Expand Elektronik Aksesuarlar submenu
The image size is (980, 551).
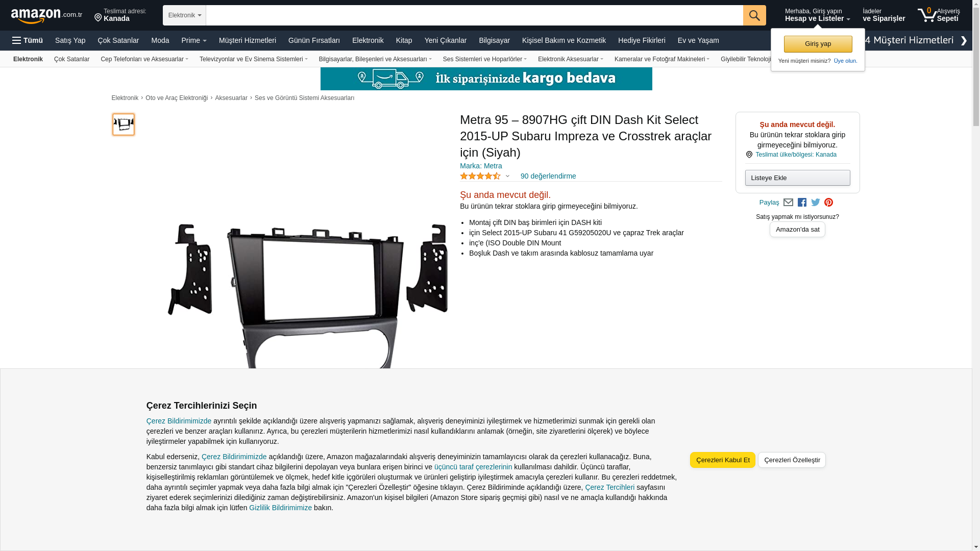coord(570,59)
